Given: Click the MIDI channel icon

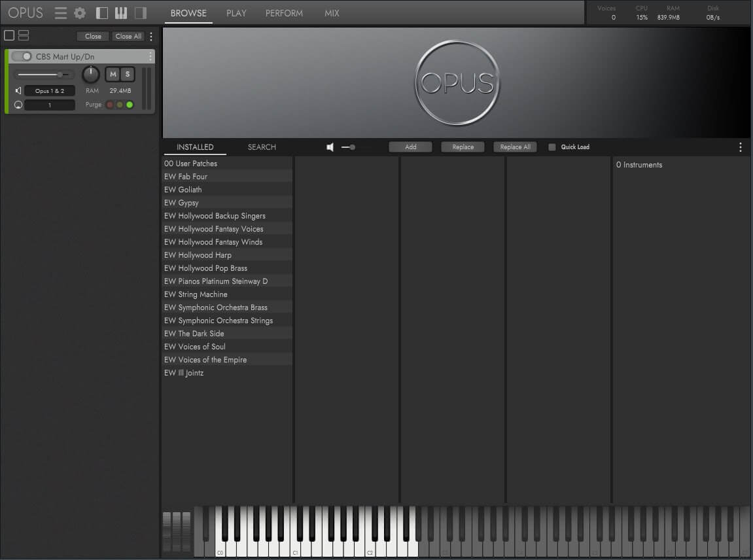Looking at the screenshot, I should click(x=18, y=105).
